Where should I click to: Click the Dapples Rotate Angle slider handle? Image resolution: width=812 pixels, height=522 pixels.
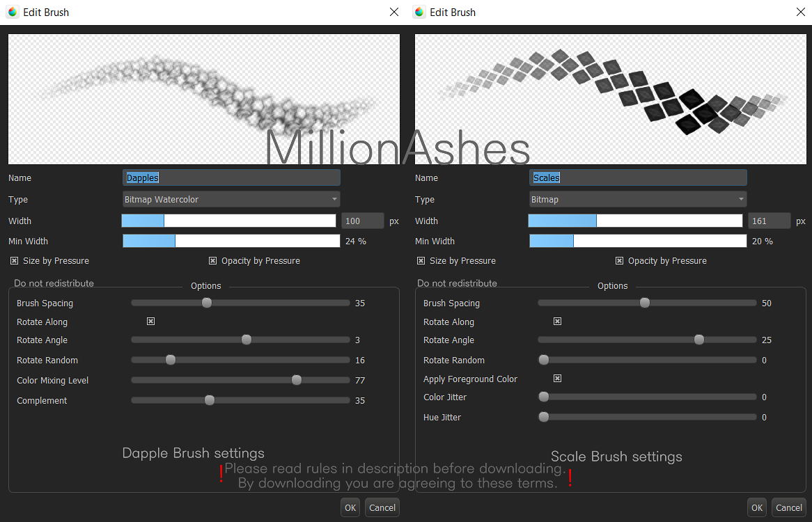point(247,340)
